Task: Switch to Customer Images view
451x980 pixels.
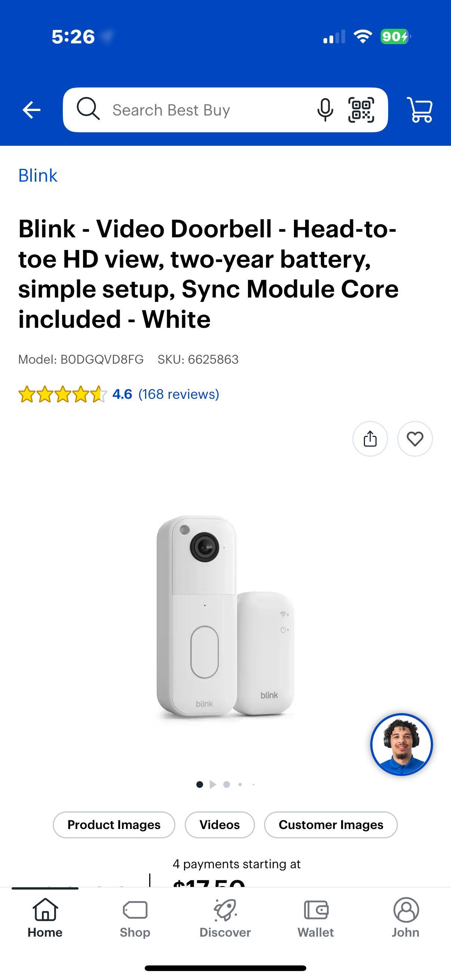Action: (x=331, y=825)
